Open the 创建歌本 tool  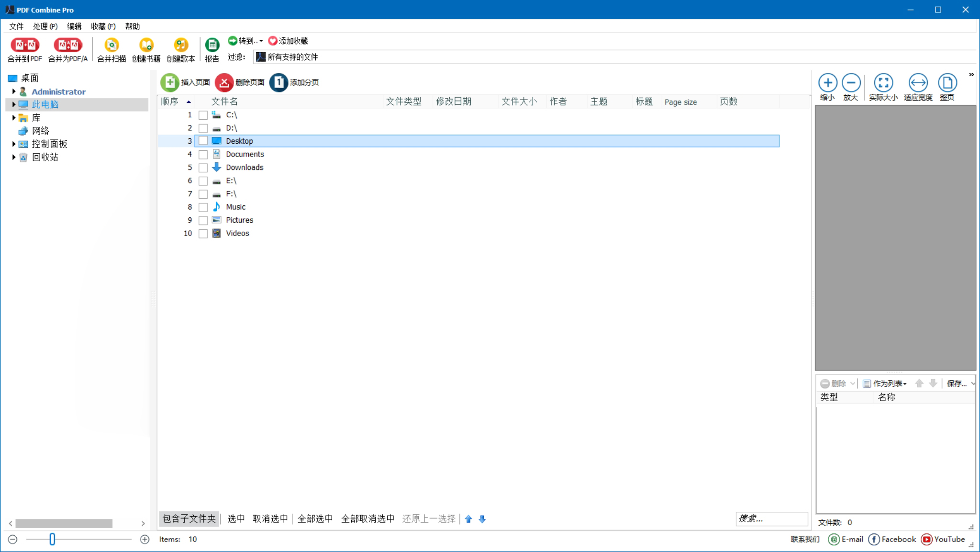click(181, 48)
